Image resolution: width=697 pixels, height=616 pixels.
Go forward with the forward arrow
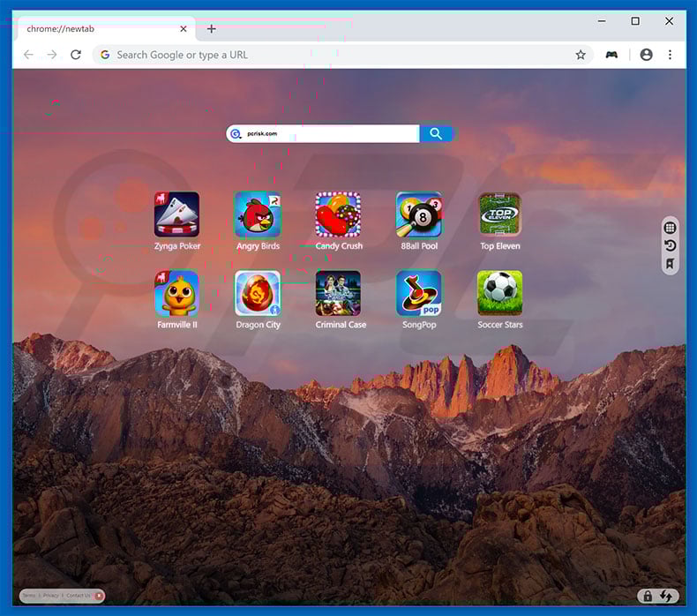pos(52,55)
